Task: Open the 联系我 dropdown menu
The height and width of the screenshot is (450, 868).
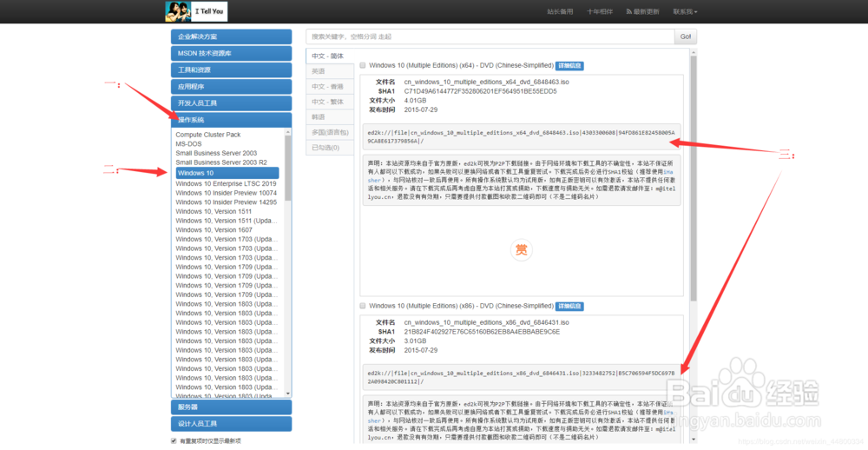Action: click(685, 11)
